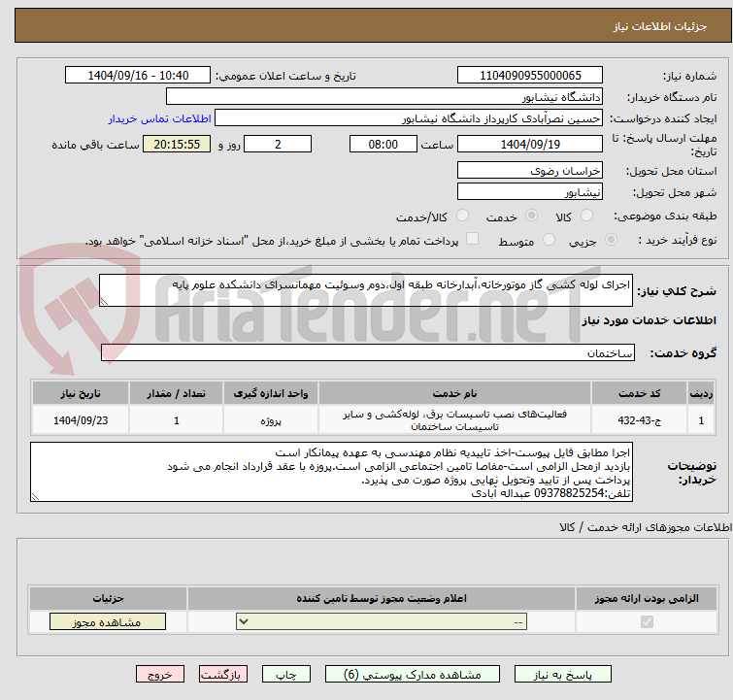Open اطلاعات تماس خریدار link
The width and height of the screenshot is (733, 700).
click(160, 118)
